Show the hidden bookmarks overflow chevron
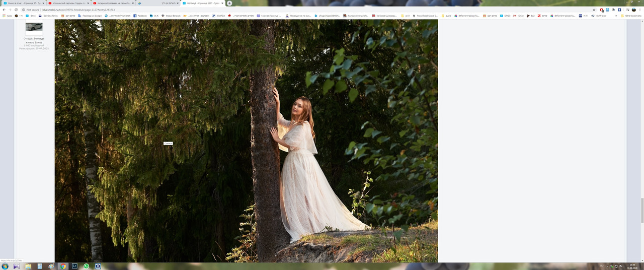 (x=616, y=16)
